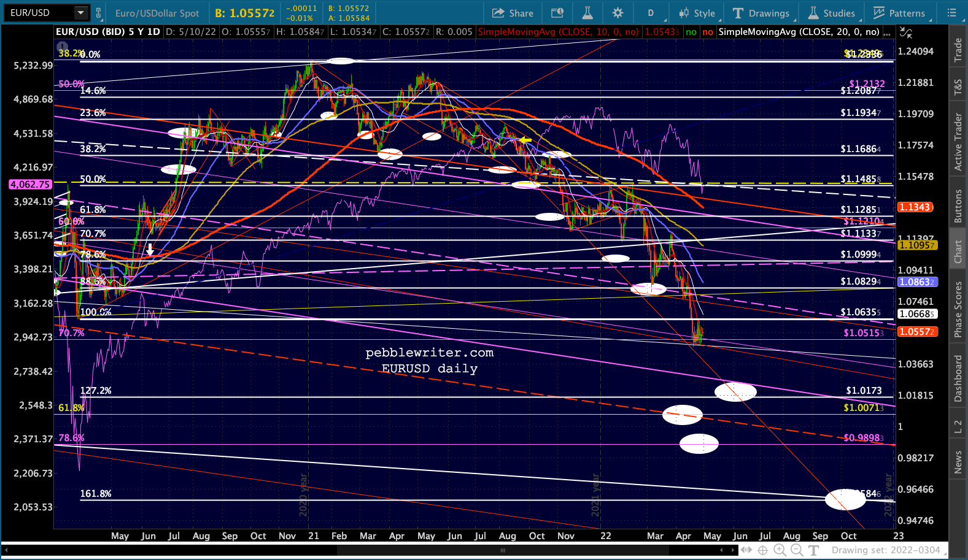Click the 1.05572 last price bubble
Viewport: 968px width, 560px height.
(x=917, y=332)
